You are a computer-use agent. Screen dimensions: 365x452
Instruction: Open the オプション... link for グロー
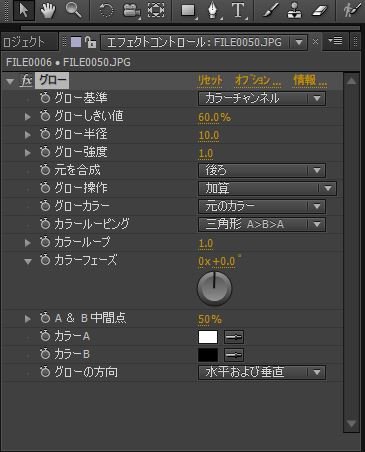coord(258,80)
